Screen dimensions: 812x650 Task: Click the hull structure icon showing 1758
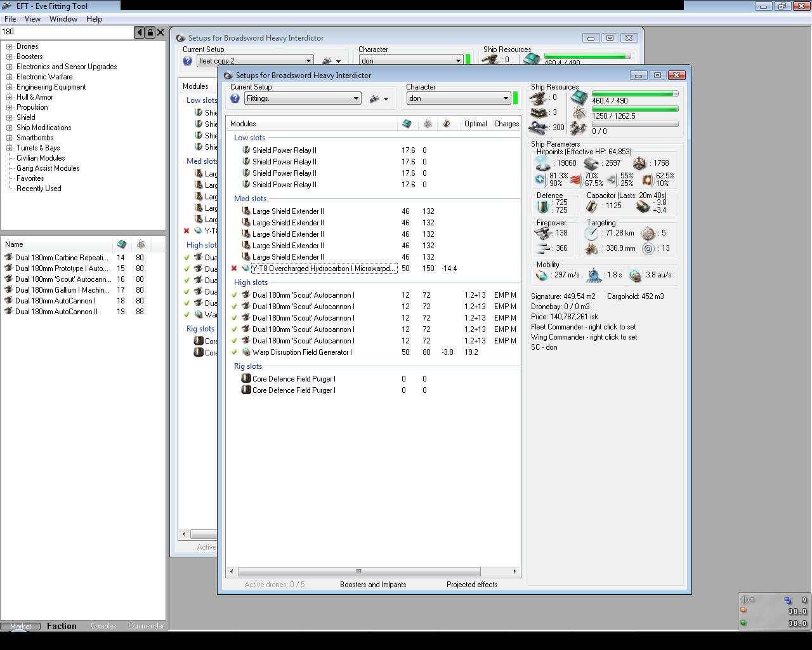[x=639, y=164]
